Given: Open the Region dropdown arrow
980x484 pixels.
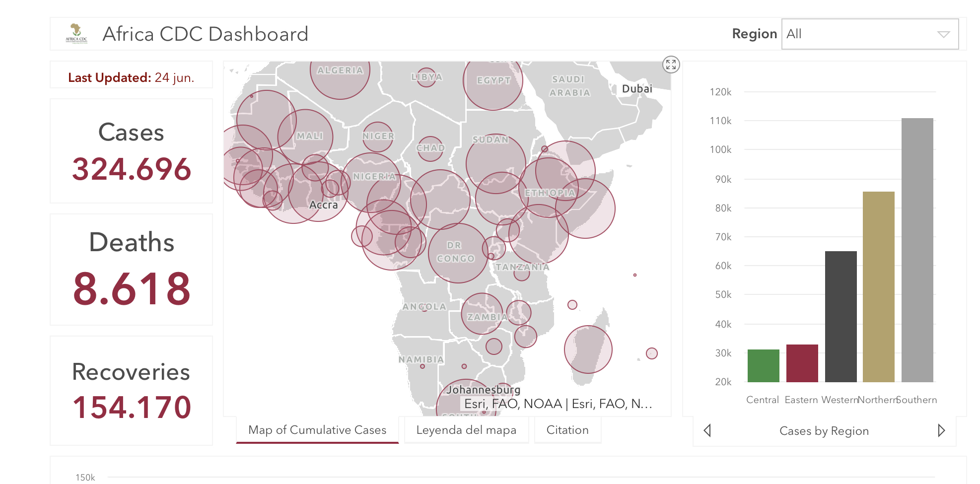Looking at the screenshot, I should 943,34.
